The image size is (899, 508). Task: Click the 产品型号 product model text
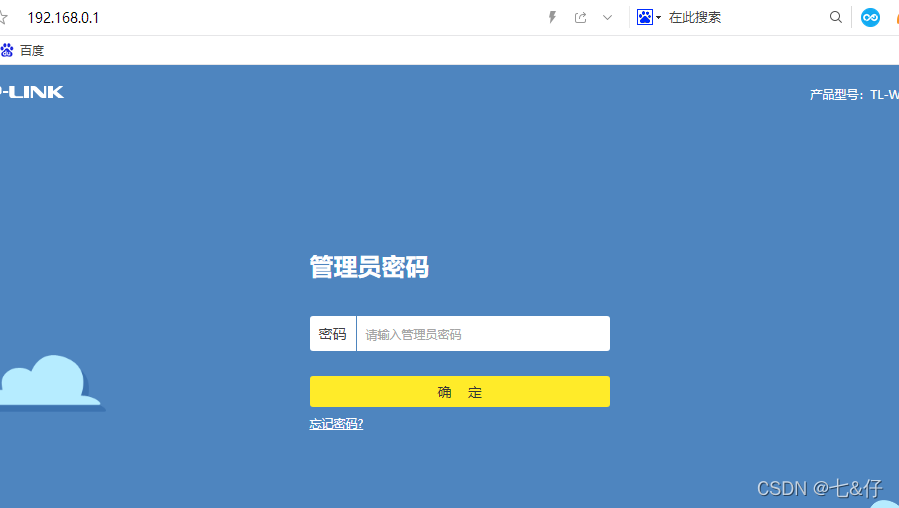[x=854, y=95]
